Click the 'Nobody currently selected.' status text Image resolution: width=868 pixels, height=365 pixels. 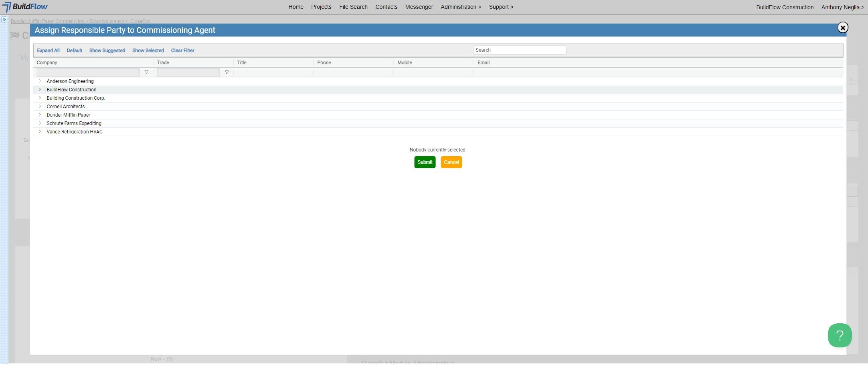(438, 150)
